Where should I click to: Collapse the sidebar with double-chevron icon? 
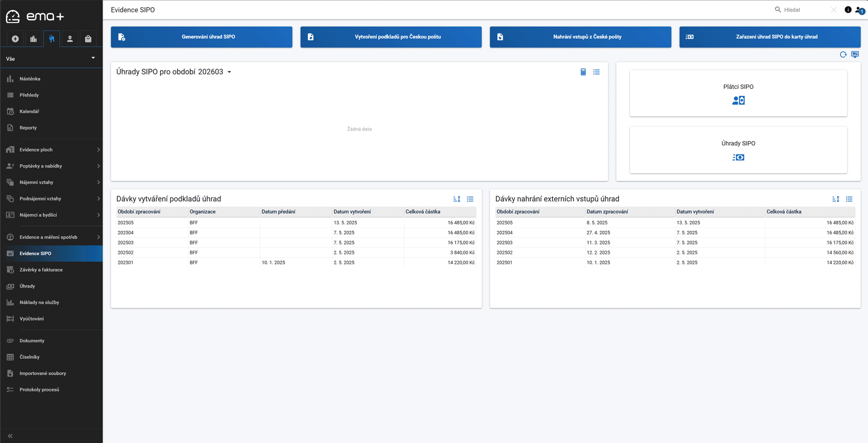(x=10, y=436)
